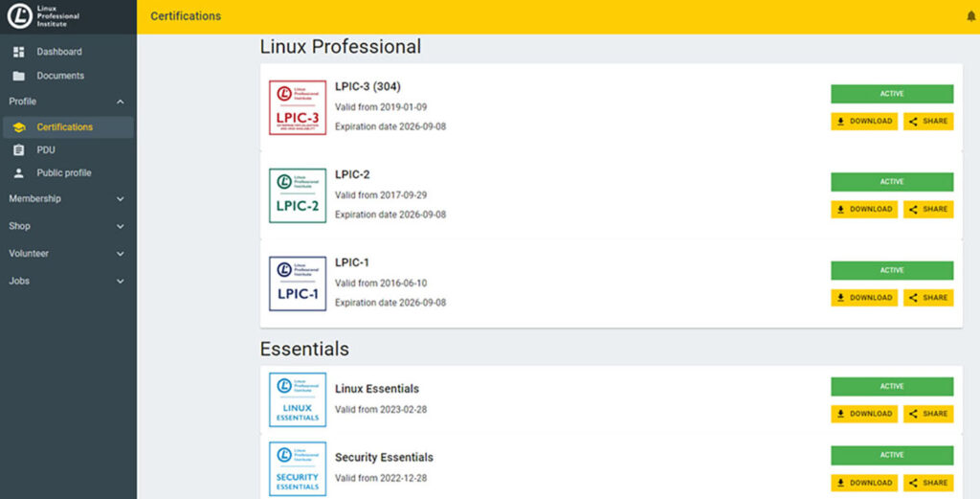Open Public profile in sidebar
The width and height of the screenshot is (980, 499).
(64, 173)
